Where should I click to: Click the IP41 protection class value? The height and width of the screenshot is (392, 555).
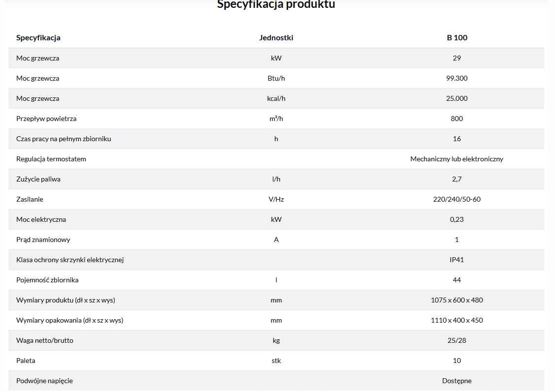click(457, 260)
